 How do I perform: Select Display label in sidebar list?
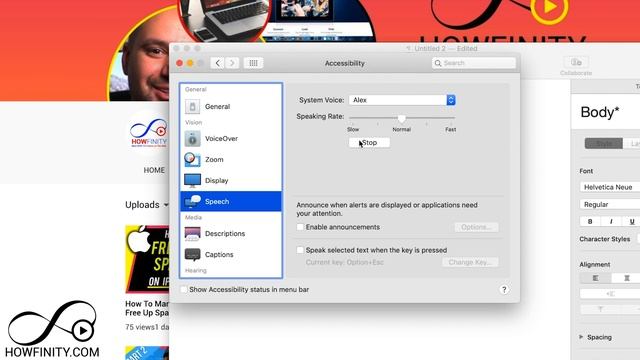pos(217,180)
